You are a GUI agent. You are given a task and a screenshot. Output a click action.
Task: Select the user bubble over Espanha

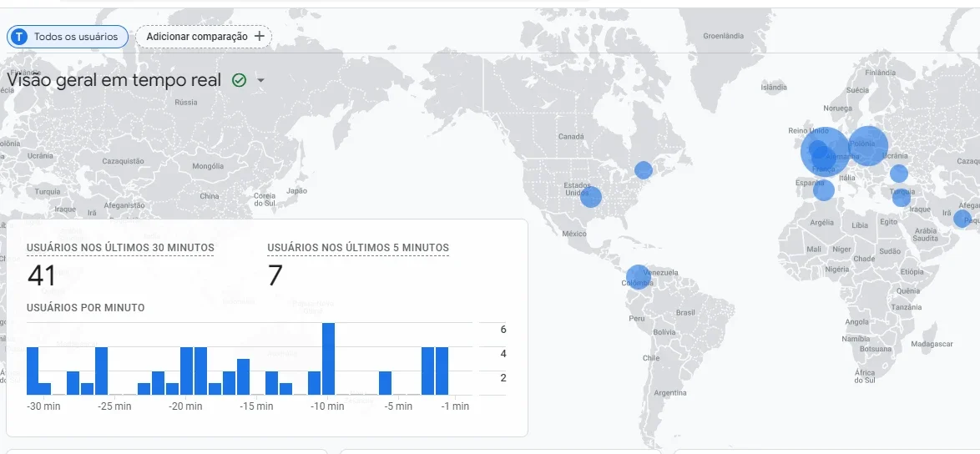pyautogui.click(x=824, y=189)
